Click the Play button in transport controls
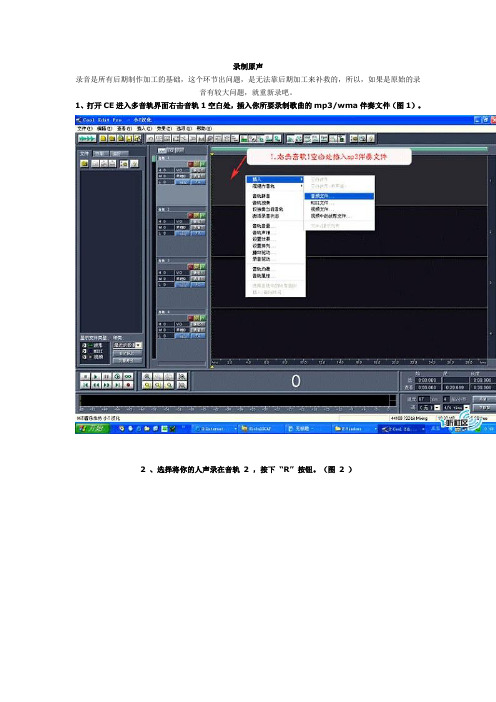Viewport: 496px width, 702px height. [95, 377]
